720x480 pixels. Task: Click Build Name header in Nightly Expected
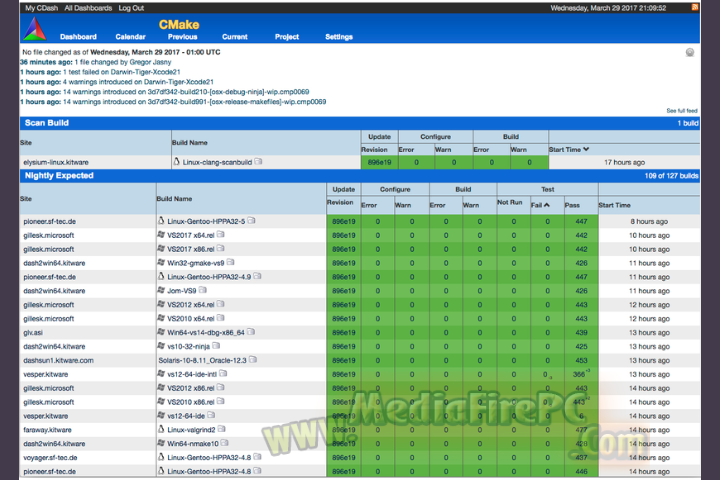[x=174, y=199]
